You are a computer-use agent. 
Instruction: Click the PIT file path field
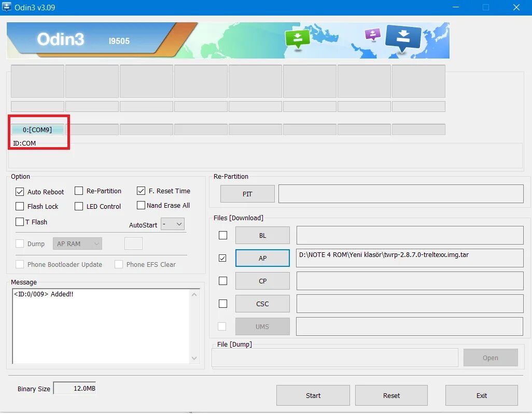coord(401,194)
